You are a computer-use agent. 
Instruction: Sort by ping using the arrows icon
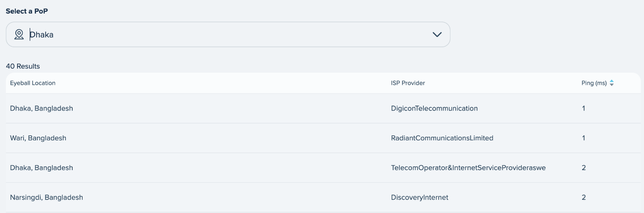612,83
